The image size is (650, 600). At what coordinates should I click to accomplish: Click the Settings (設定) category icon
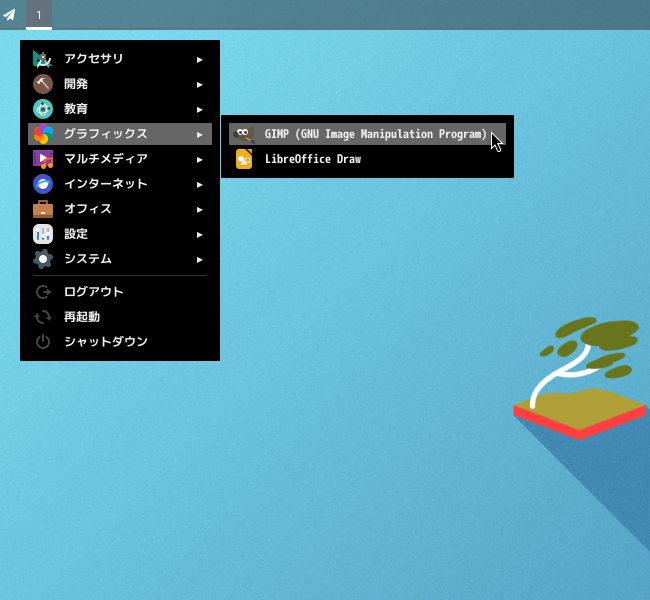(x=43, y=234)
